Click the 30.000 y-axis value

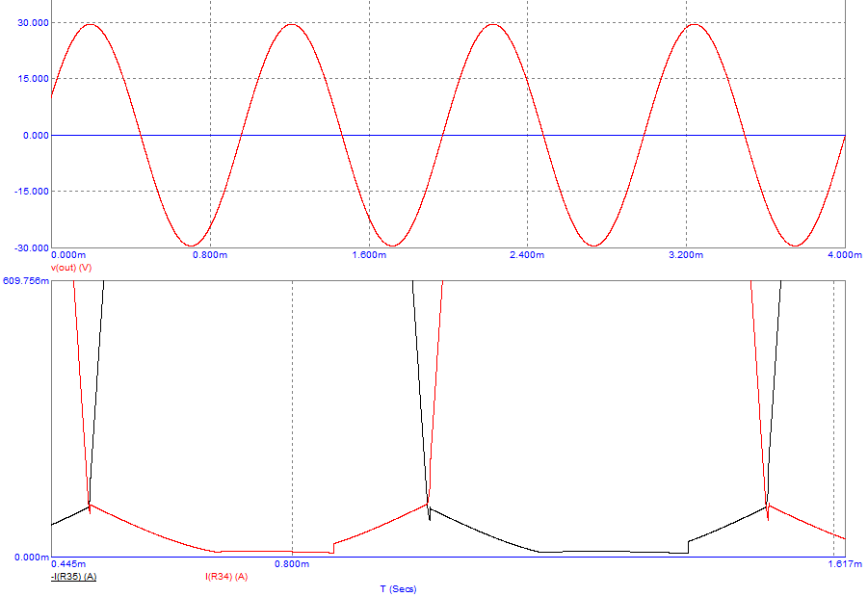[33, 23]
